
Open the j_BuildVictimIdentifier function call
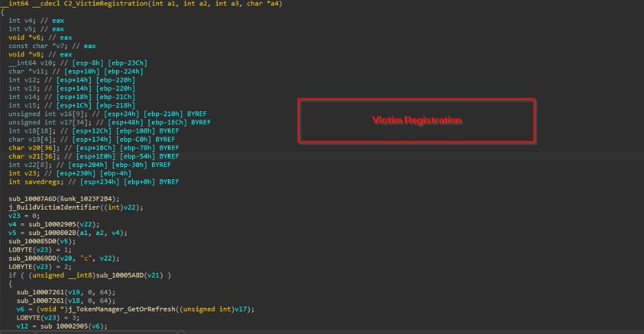54,208
